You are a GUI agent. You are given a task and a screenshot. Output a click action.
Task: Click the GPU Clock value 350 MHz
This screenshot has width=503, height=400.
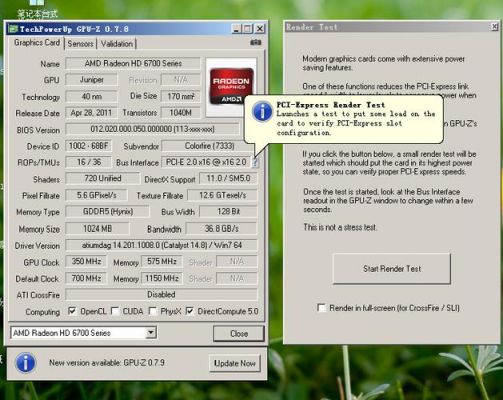tap(86, 261)
